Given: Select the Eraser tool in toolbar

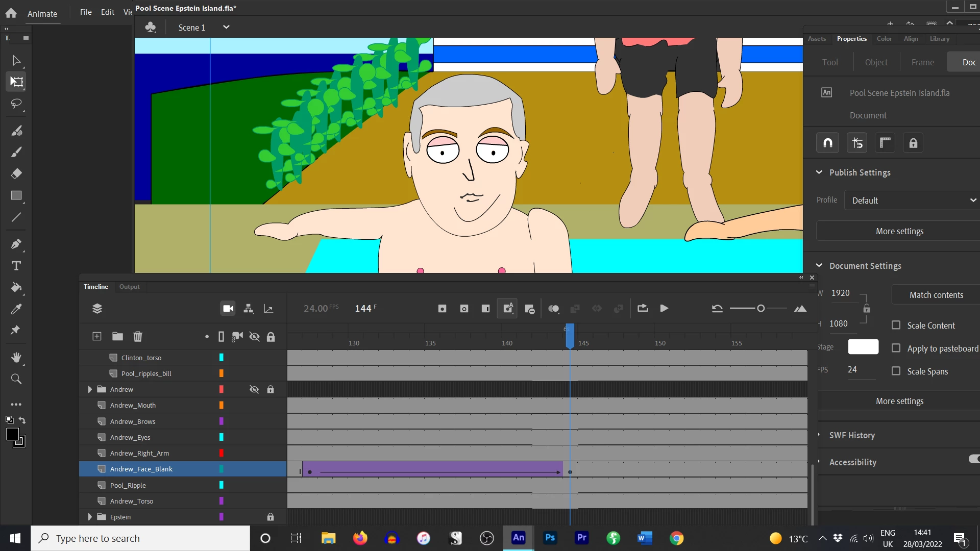Looking at the screenshot, I should click(16, 173).
